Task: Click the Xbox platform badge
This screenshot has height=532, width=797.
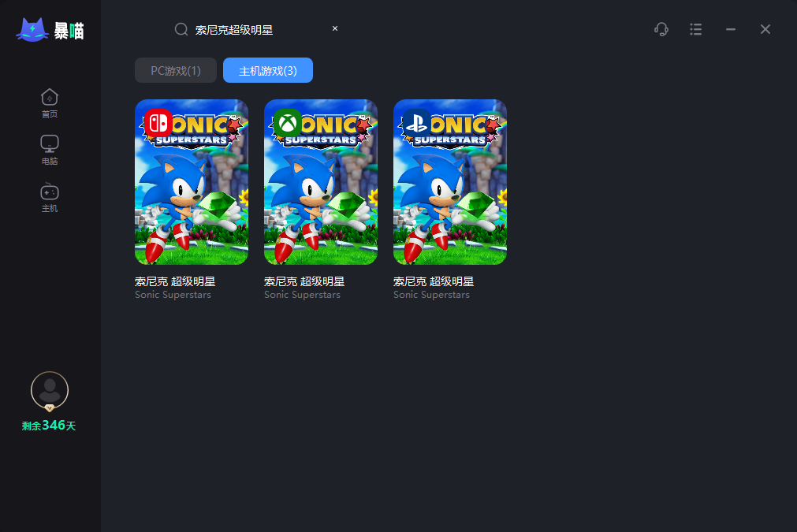Action: [x=288, y=123]
